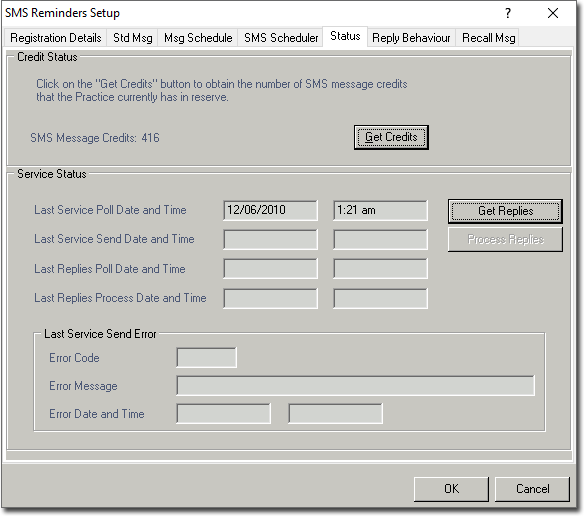Switch to the Recall Msg tab
The width and height of the screenshot is (585, 517).
pos(488,38)
